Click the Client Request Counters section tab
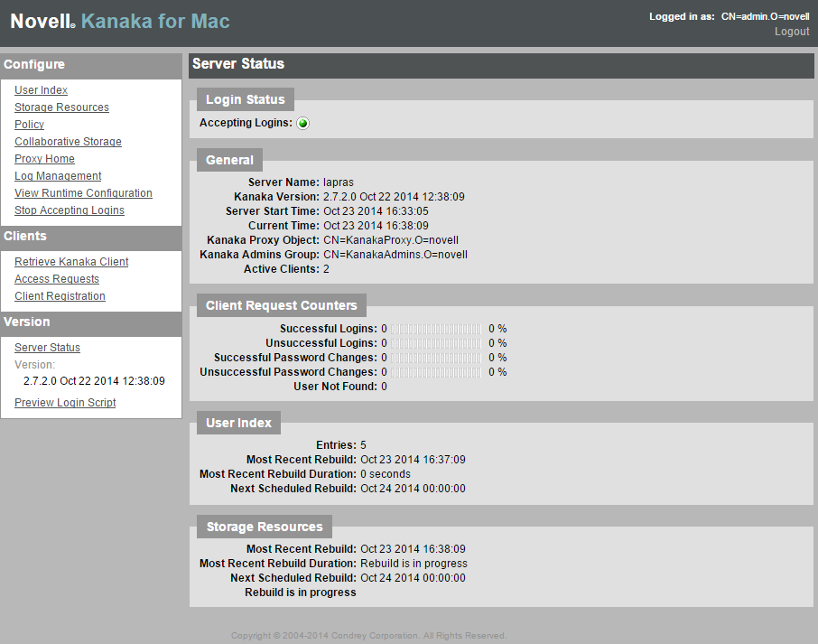 (x=281, y=305)
